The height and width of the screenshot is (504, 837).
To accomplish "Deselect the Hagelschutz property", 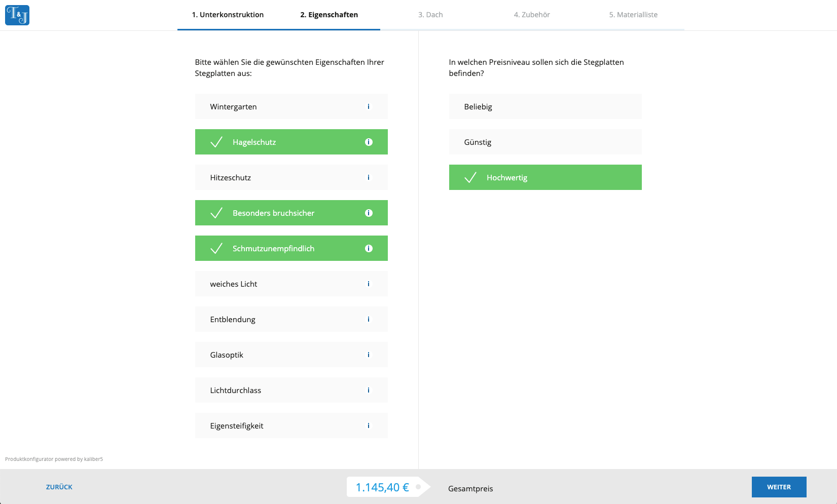I will point(292,142).
